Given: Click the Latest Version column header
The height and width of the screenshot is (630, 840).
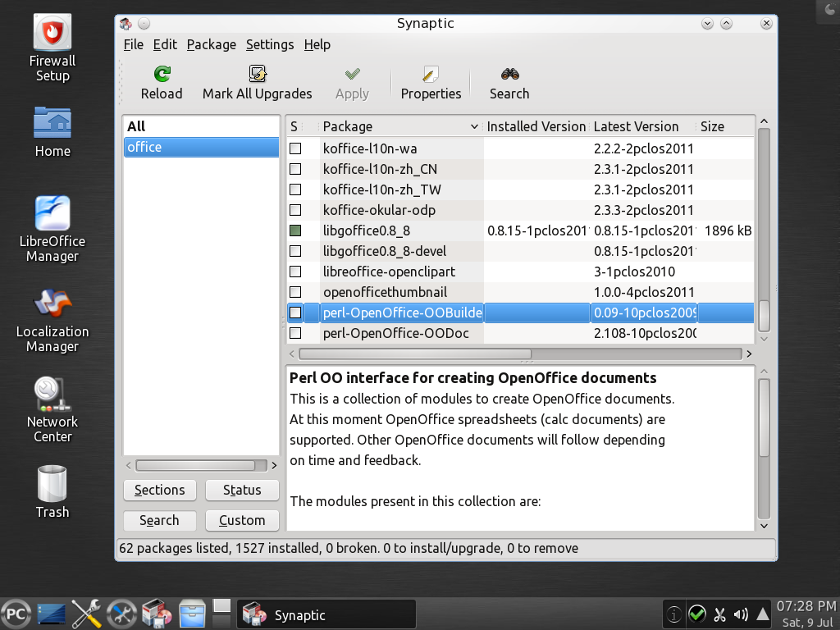Looking at the screenshot, I should [x=643, y=126].
